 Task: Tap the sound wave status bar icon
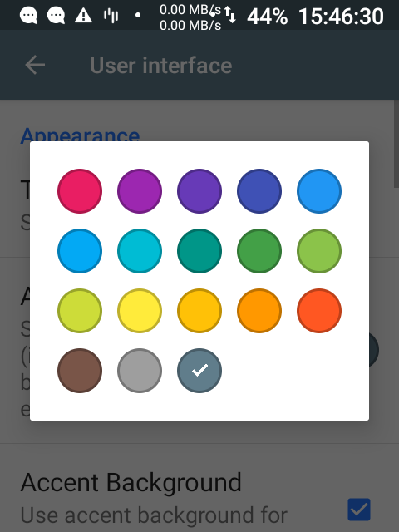(x=111, y=16)
